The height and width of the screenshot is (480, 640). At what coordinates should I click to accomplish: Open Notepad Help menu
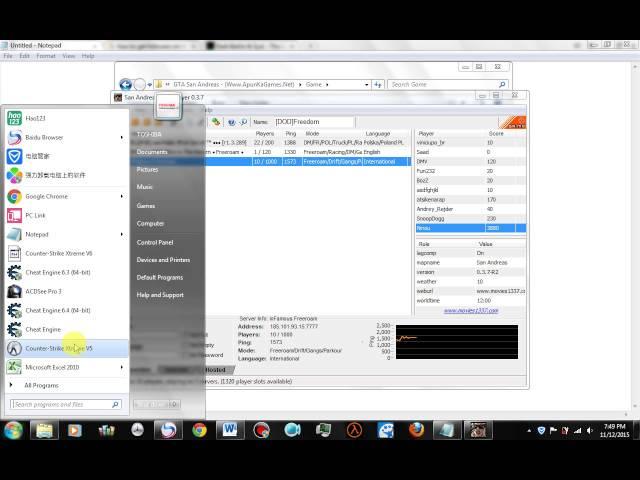[x=88, y=56]
